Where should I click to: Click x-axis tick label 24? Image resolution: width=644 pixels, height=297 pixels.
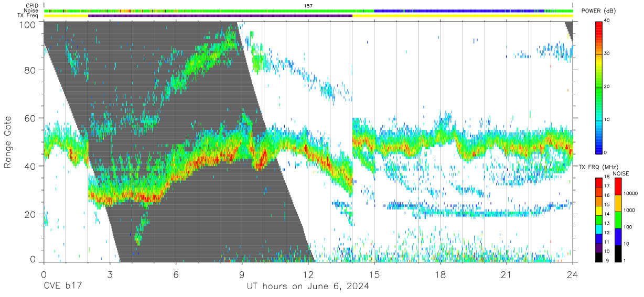[573, 274]
